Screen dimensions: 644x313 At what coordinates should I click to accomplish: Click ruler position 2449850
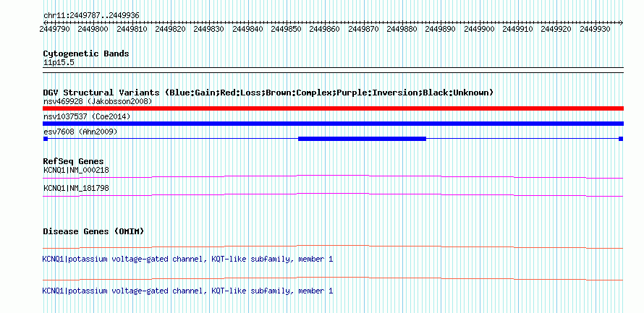tap(287, 29)
